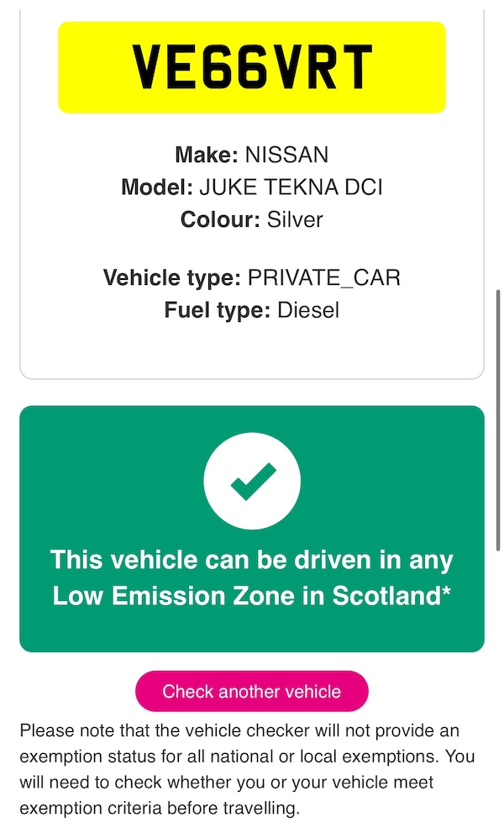Click the bold Colour: label
504x833 pixels.
pyautogui.click(x=221, y=220)
